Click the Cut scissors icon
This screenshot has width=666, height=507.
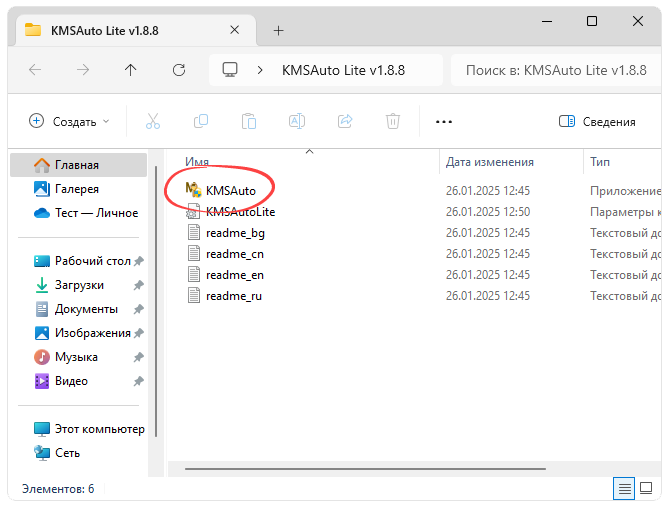coord(153,121)
